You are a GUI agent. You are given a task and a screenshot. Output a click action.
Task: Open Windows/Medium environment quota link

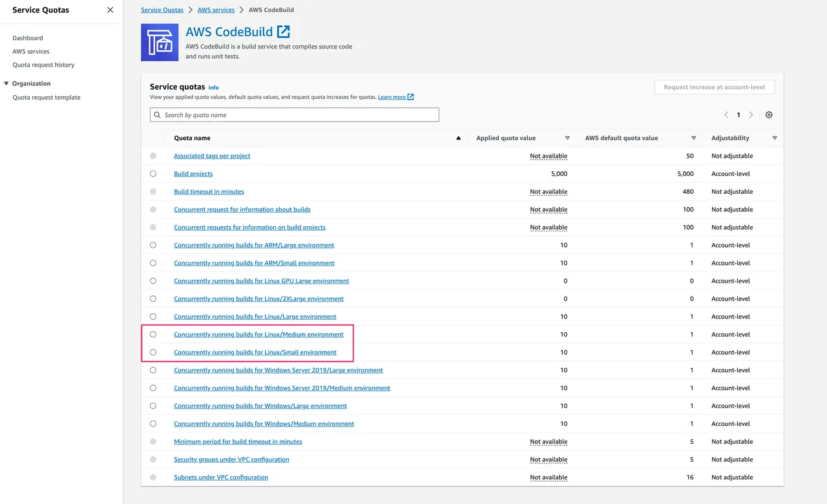click(264, 425)
